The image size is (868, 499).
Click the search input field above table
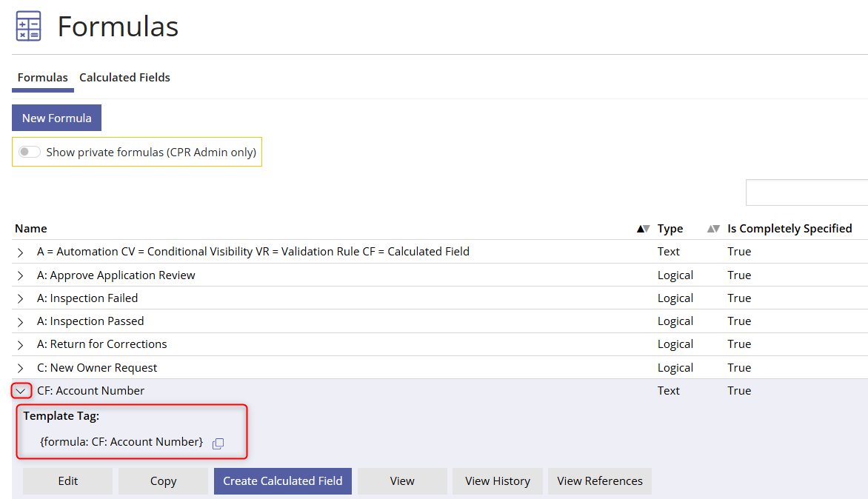[806, 192]
